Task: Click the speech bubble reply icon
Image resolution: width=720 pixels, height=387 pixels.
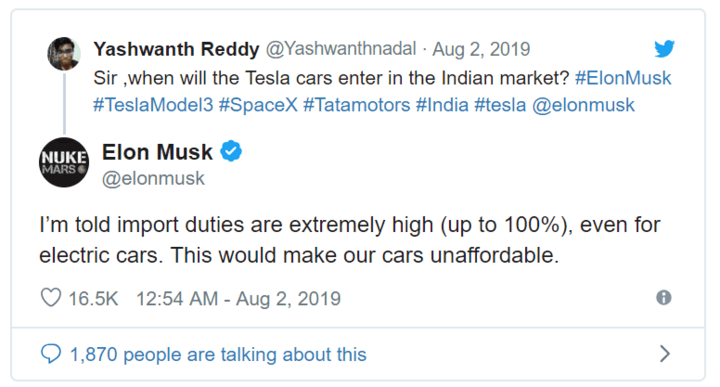Action: coord(51,354)
